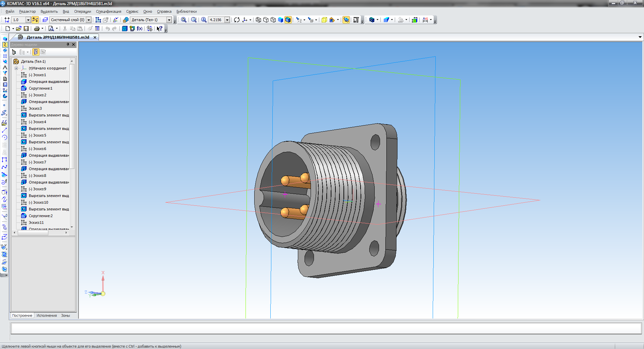
Task: Toggle model tree structure display mode
Action: (x=14, y=52)
